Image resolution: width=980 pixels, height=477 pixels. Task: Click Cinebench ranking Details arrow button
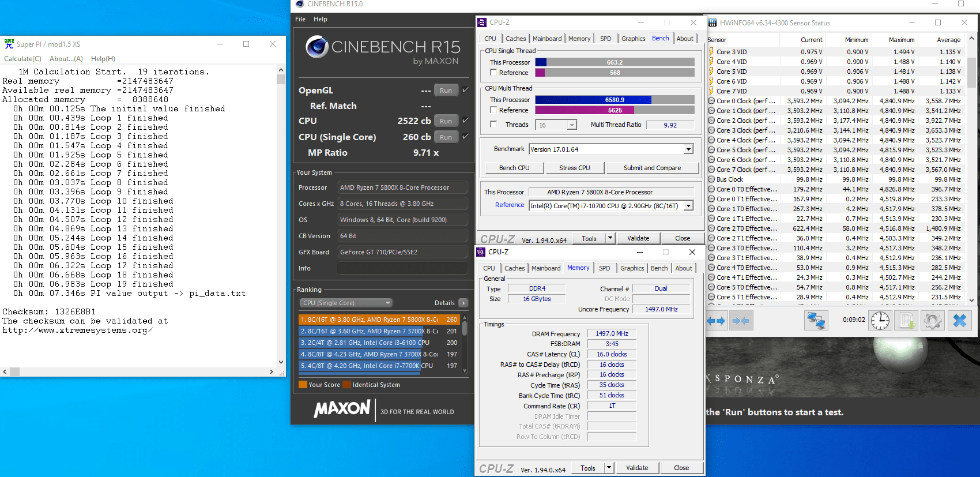(x=463, y=303)
